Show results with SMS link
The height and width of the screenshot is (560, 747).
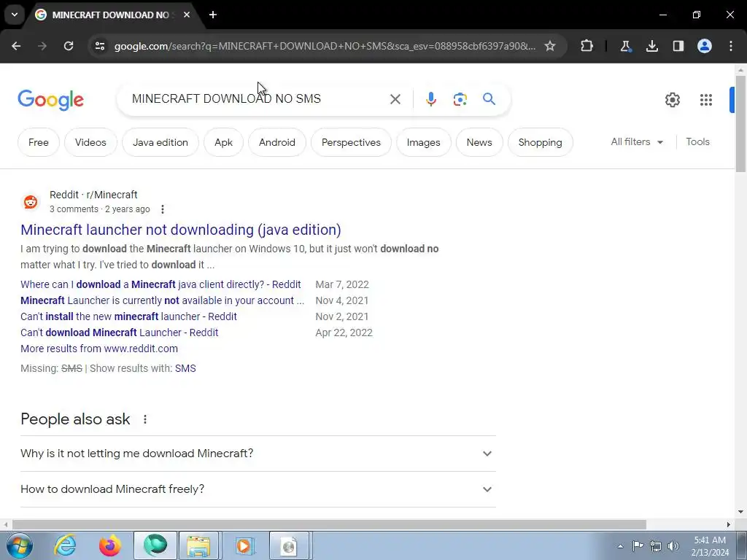185,368
